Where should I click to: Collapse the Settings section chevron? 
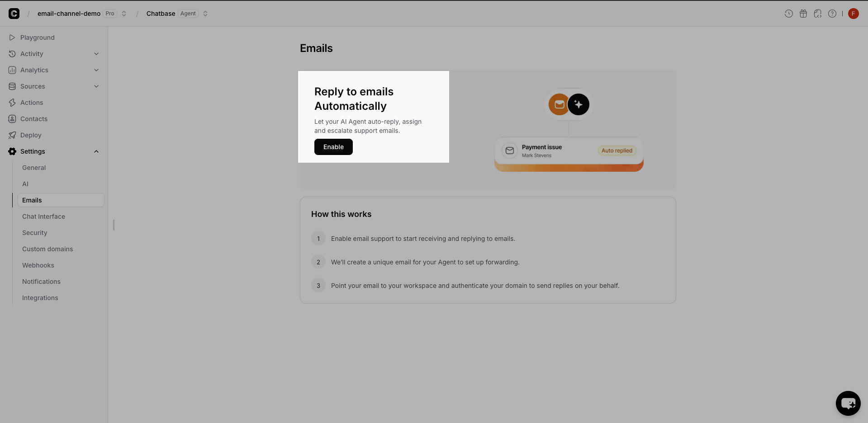coord(96,151)
